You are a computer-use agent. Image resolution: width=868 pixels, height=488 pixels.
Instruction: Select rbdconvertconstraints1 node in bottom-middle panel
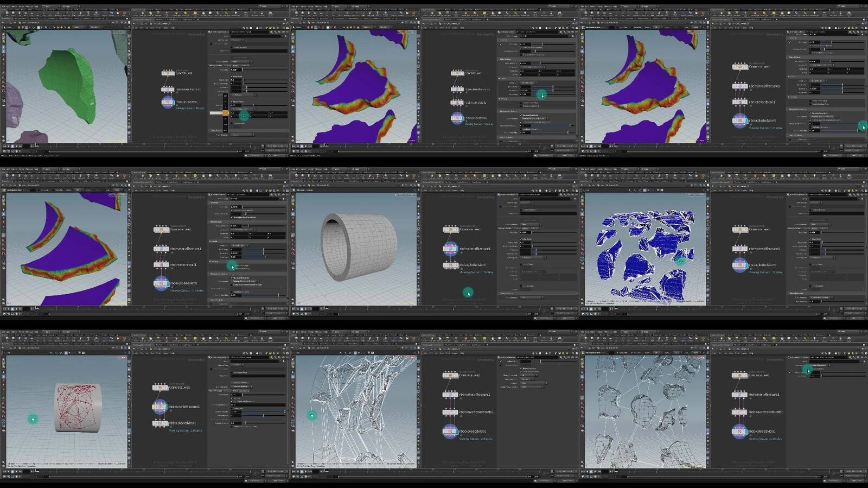[450, 412]
